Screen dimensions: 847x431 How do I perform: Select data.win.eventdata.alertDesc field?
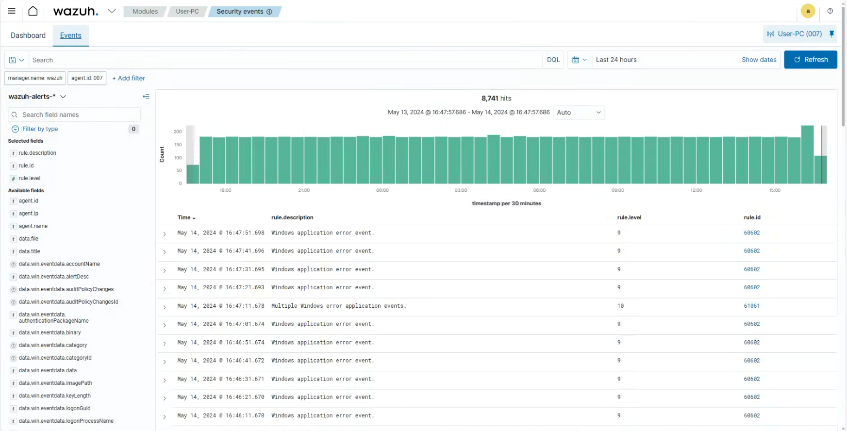(x=53, y=277)
